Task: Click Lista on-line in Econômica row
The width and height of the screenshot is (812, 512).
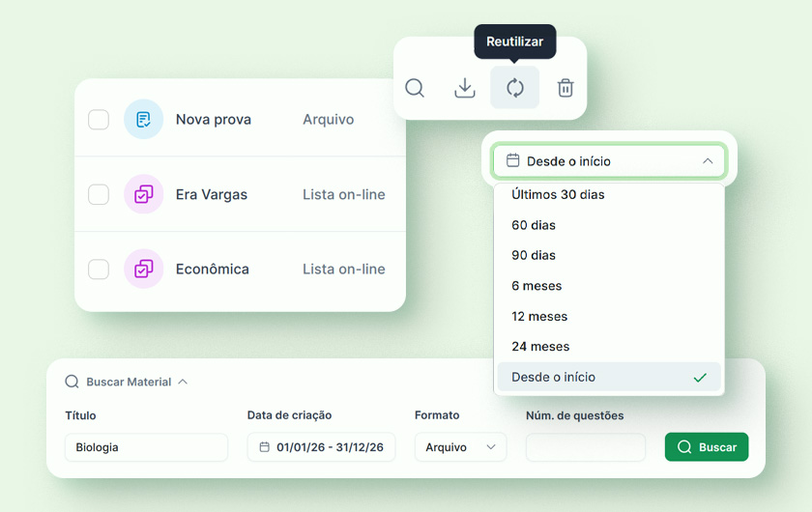Action: 344,270
